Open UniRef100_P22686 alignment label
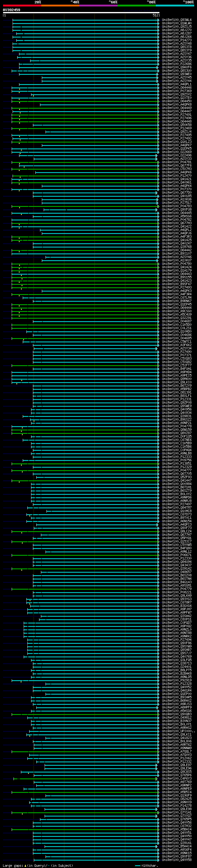Image resolution: width=197 pixels, height=868 pixels. point(177,64)
